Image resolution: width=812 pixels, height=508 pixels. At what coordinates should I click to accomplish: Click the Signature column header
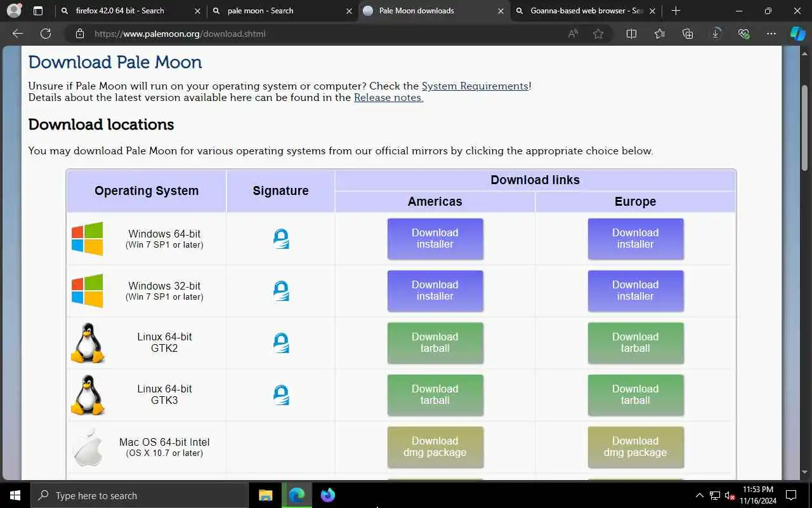280,190
